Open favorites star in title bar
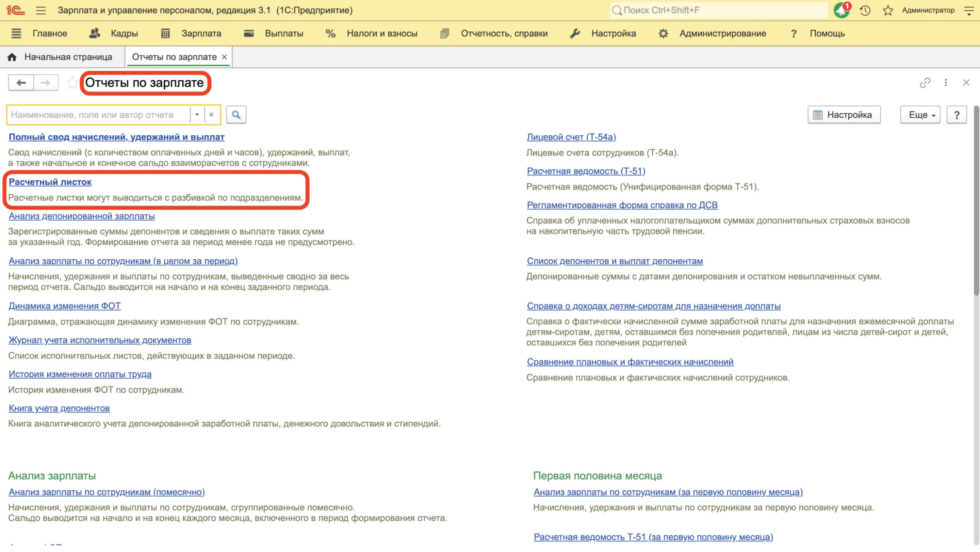The width and height of the screenshot is (980, 552). [x=888, y=11]
